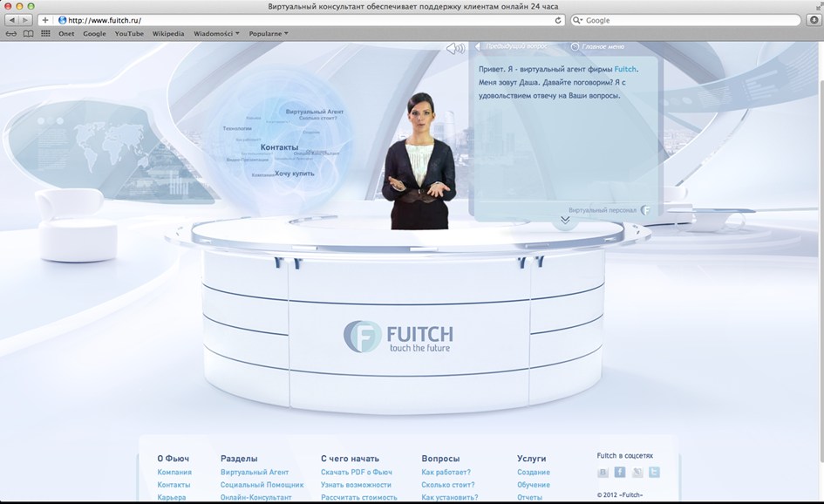Open the YouTube bookmark
The height and width of the screenshot is (504, 824).
[129, 34]
